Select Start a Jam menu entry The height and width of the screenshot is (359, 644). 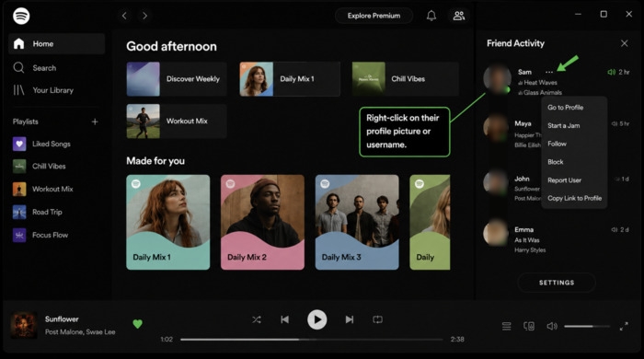pos(564,126)
